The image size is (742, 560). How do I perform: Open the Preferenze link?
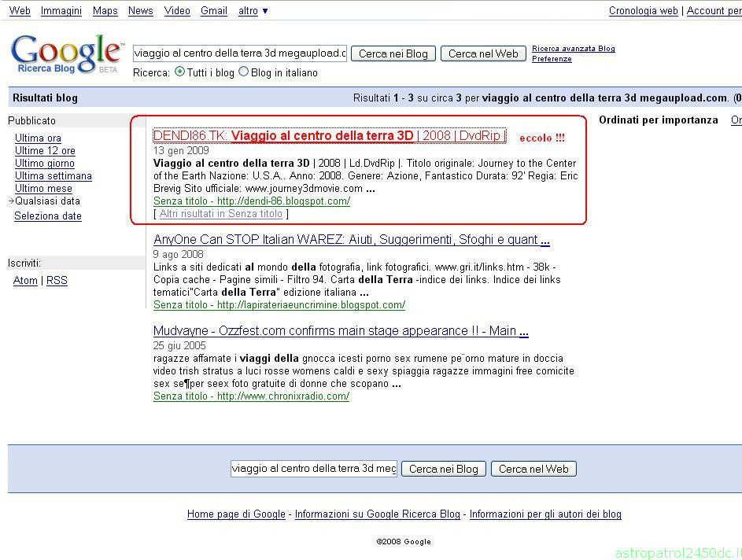click(552, 59)
